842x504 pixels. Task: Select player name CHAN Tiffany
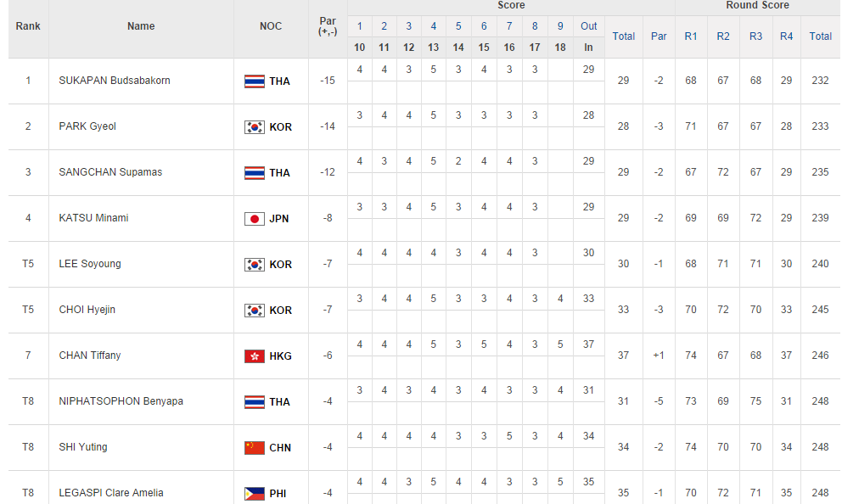point(90,356)
